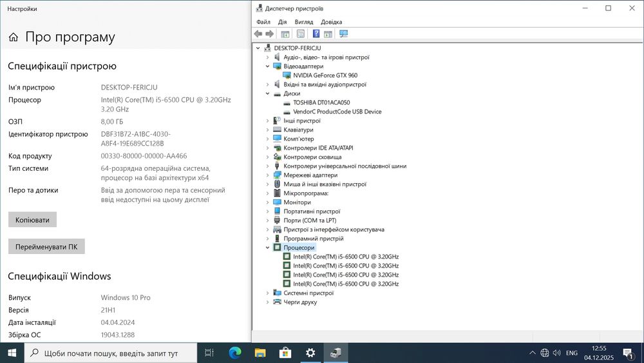Go to Settings home via house icon
The image size is (644, 363).
13,37
